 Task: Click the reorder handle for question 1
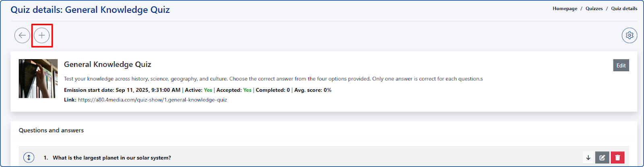tap(29, 158)
